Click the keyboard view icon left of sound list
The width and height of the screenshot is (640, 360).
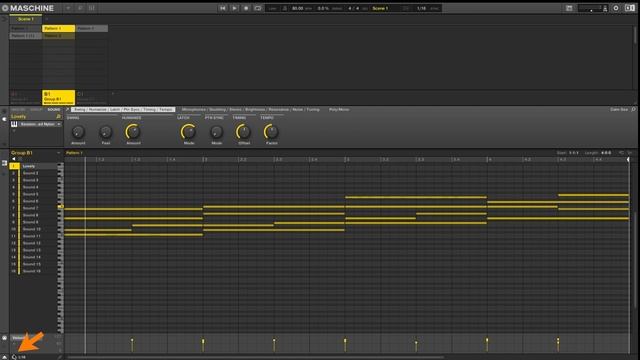coord(4,163)
